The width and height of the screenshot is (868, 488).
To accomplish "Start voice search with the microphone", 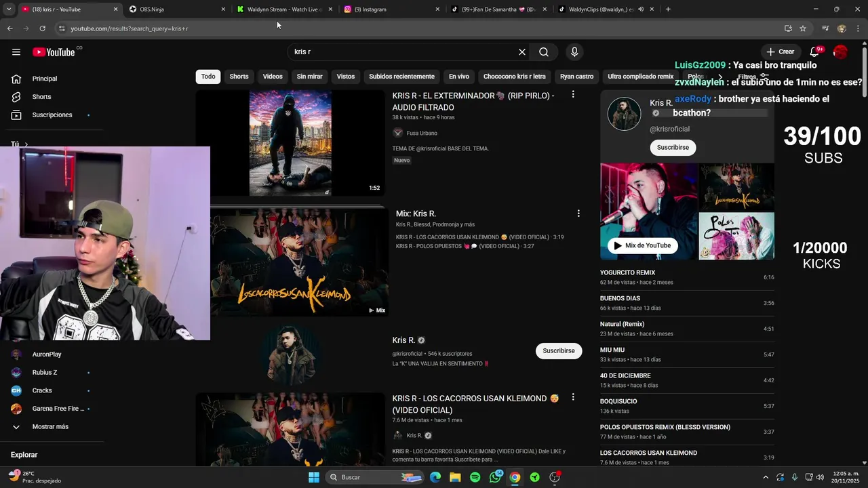I will tap(574, 52).
